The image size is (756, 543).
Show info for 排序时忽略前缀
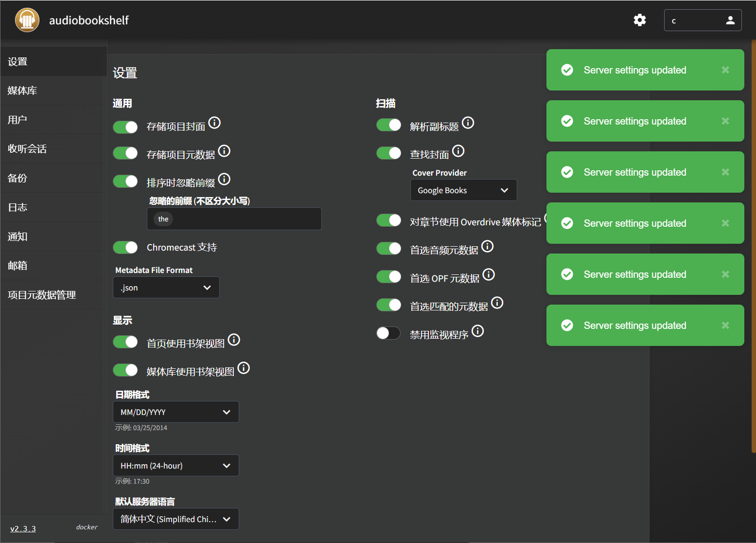(224, 179)
